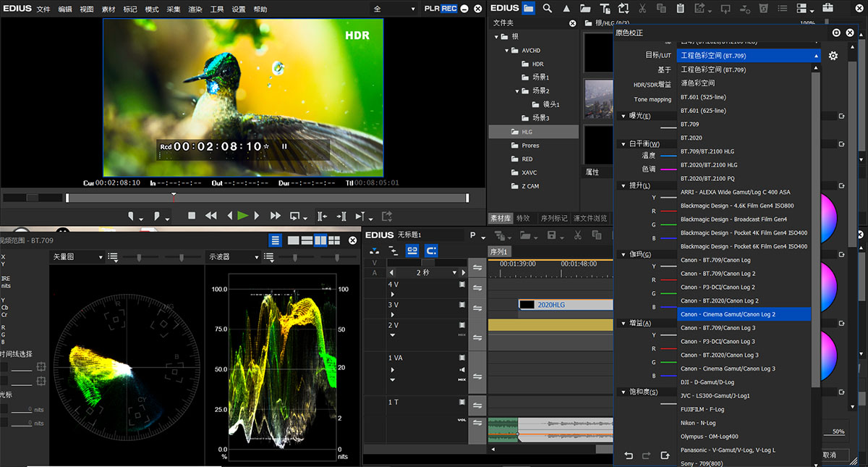Click the green Play button in player

click(x=243, y=216)
